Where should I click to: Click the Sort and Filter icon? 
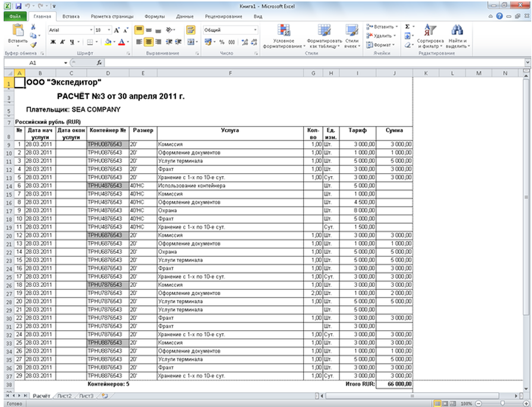430,30
